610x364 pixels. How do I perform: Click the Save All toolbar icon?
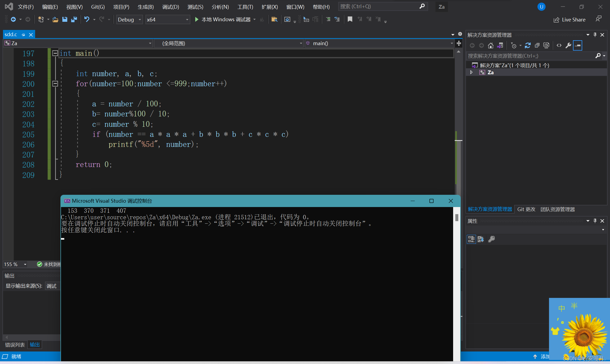[74, 19]
